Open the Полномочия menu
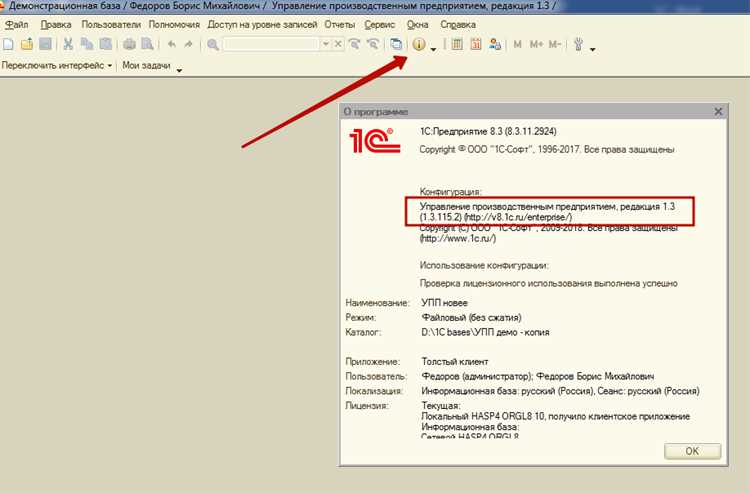The height and width of the screenshot is (493, 750). pos(174,24)
